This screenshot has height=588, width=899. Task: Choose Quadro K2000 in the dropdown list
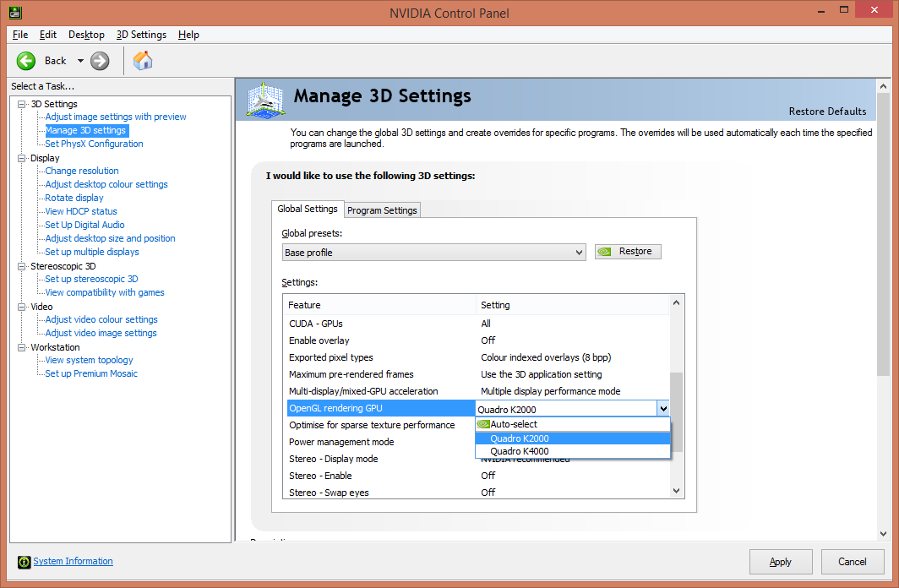[x=572, y=439]
